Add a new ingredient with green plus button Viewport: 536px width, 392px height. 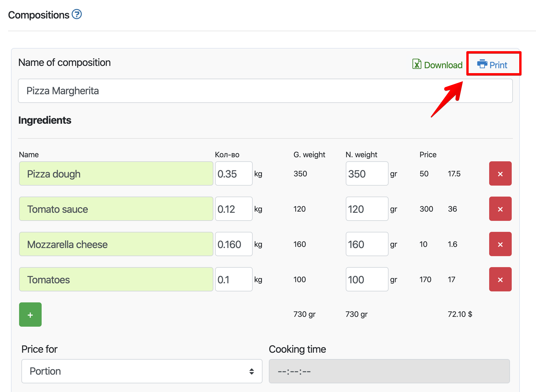pos(30,315)
